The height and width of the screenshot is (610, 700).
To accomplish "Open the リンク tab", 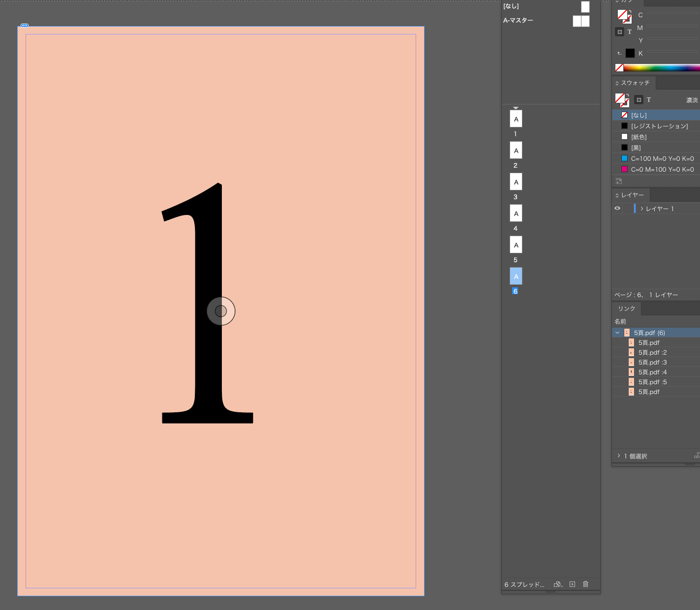I will tap(627, 308).
